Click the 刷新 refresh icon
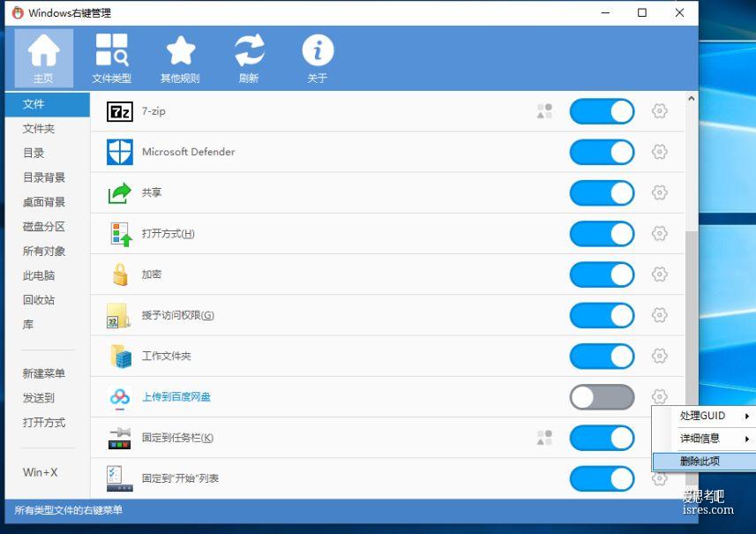The image size is (756, 534). click(249, 58)
